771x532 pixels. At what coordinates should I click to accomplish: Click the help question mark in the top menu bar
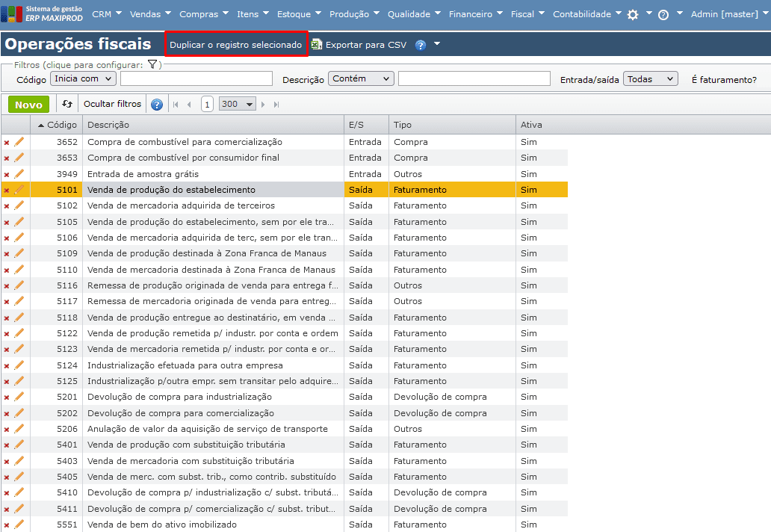click(663, 14)
